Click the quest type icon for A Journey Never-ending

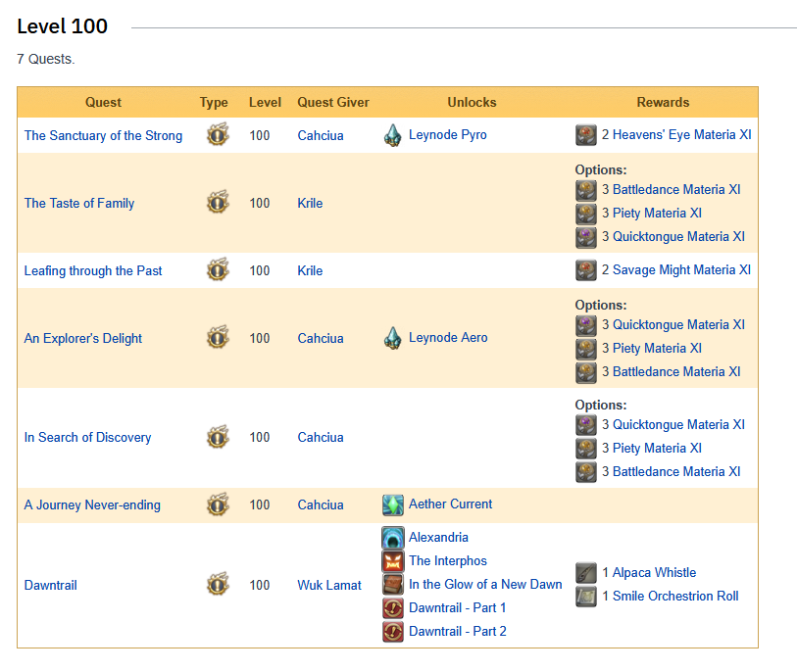point(218,504)
